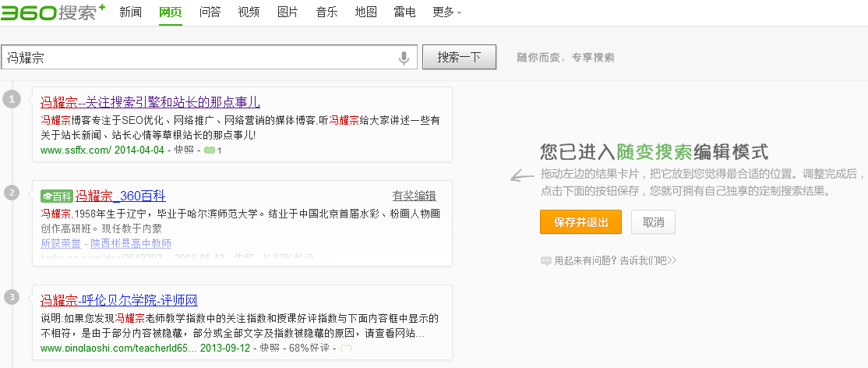Open 冯耀宗--关注搜索引擎和站长的那点事儿 result link

coord(150,103)
